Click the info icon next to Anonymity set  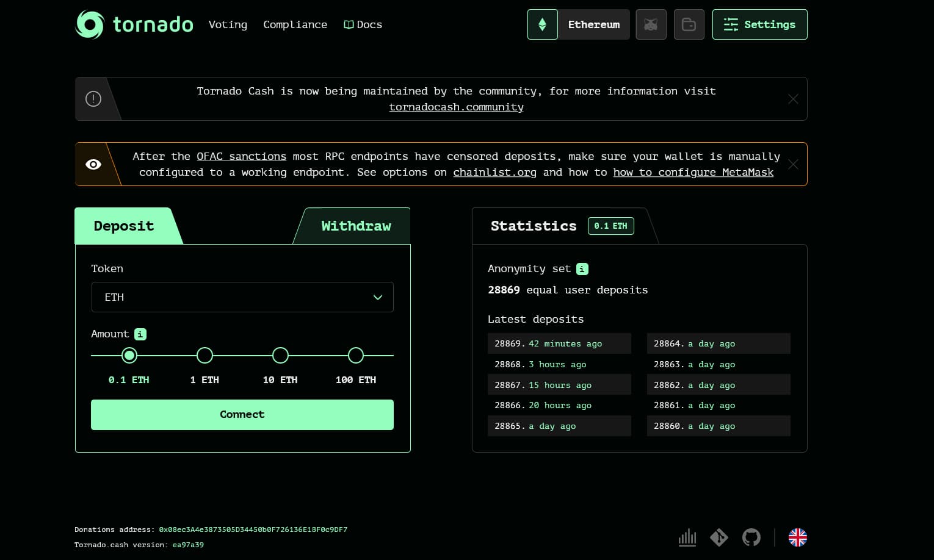(x=582, y=269)
